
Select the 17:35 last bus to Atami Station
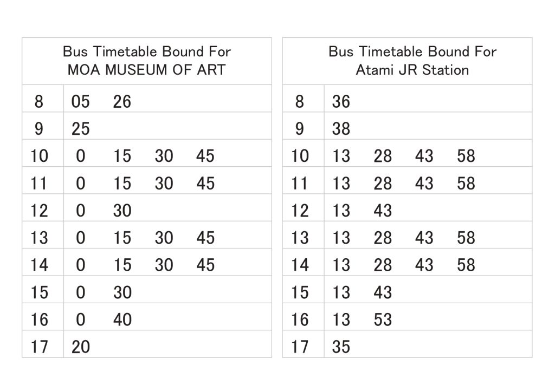click(x=341, y=347)
